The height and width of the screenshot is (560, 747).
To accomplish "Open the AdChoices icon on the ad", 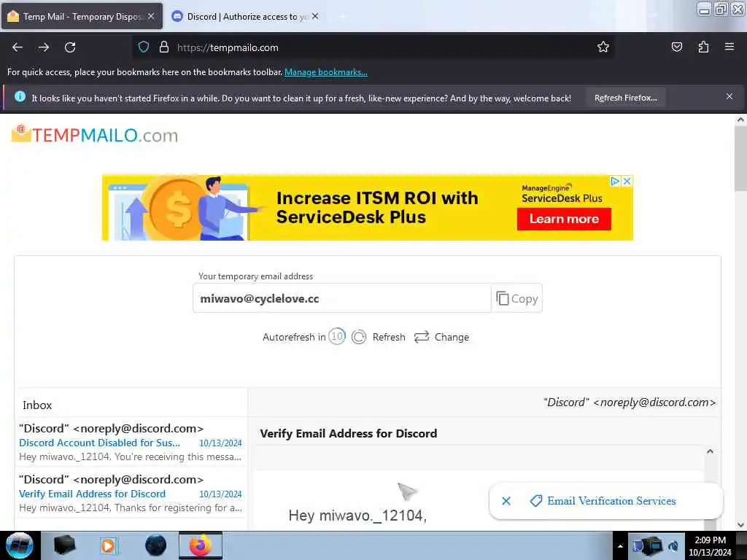I will (615, 181).
